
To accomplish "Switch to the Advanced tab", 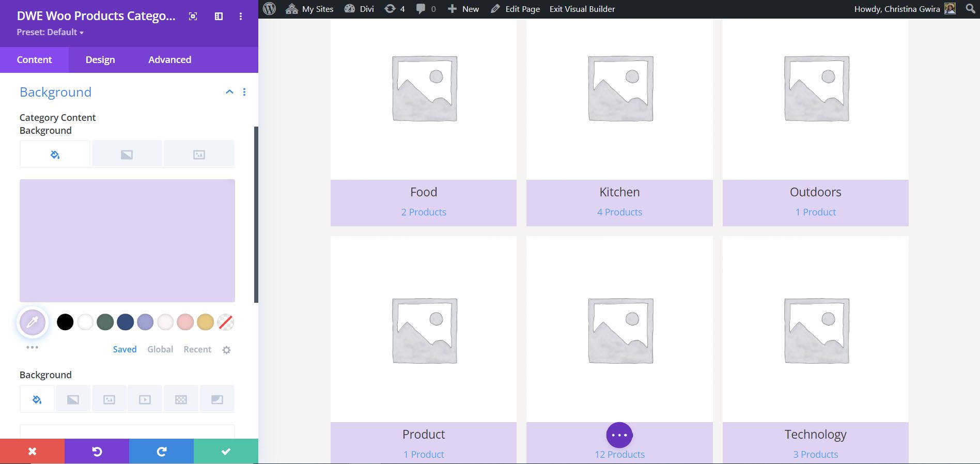I will pyautogui.click(x=169, y=60).
